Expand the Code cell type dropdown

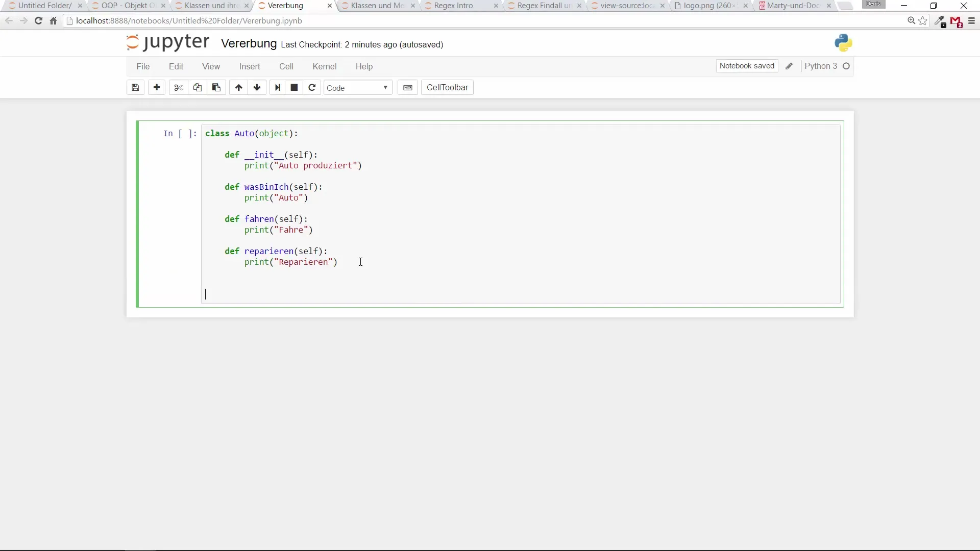(x=357, y=88)
